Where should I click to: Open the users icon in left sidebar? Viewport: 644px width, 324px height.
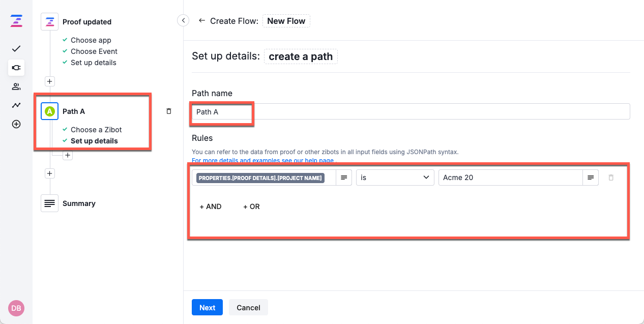[x=16, y=86]
